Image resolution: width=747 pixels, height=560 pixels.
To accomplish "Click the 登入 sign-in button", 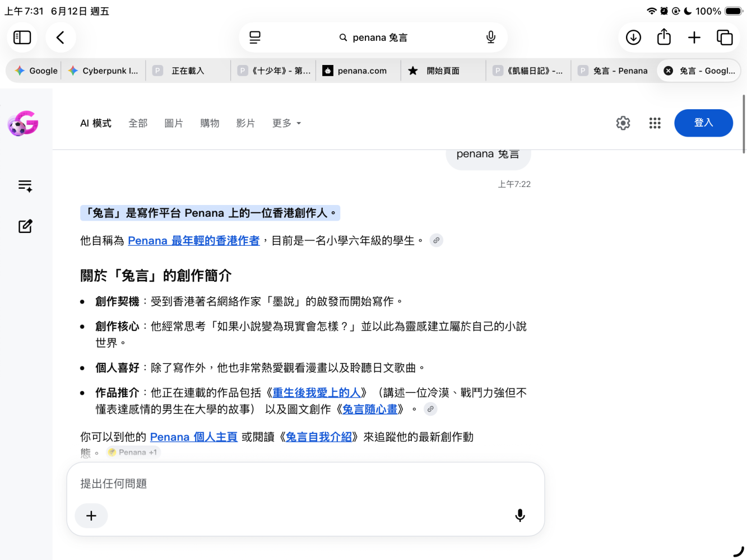I will [x=703, y=123].
